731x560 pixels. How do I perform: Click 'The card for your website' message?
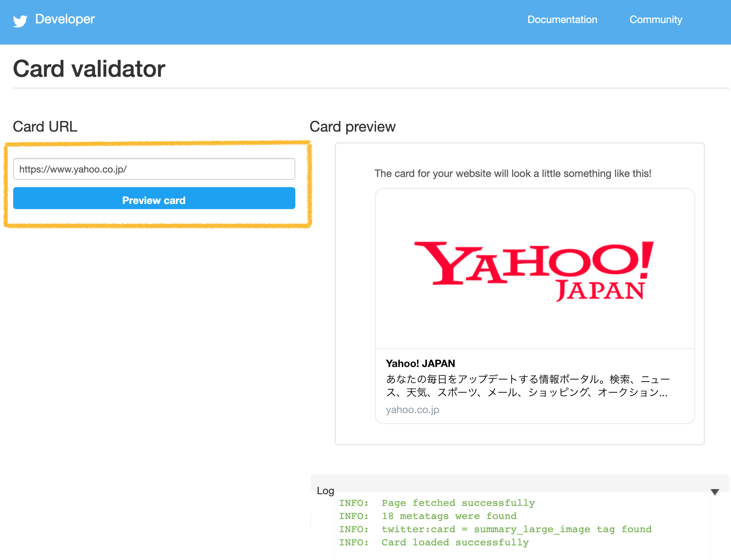pos(513,173)
